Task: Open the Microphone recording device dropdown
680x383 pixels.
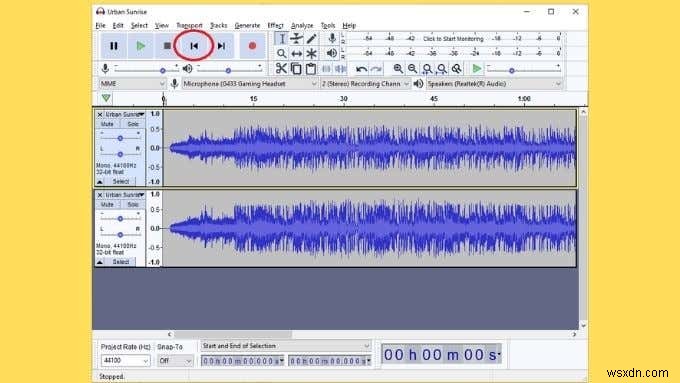Action: click(250, 84)
